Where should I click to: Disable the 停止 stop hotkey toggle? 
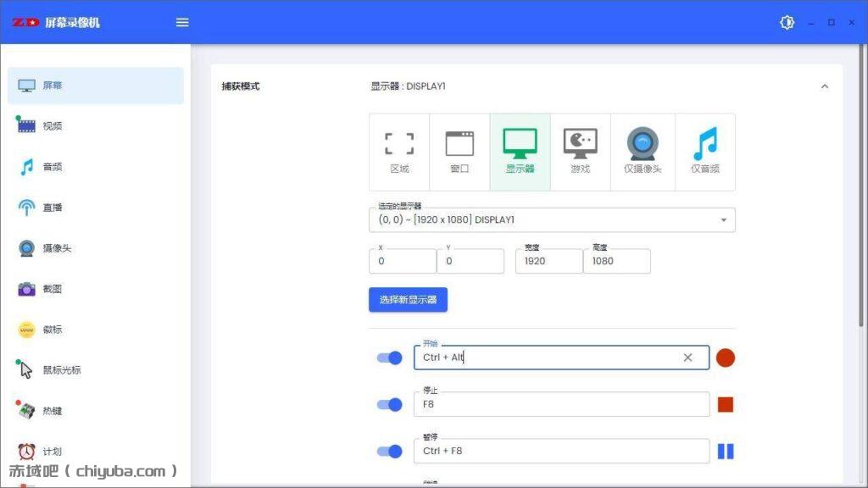pos(389,404)
